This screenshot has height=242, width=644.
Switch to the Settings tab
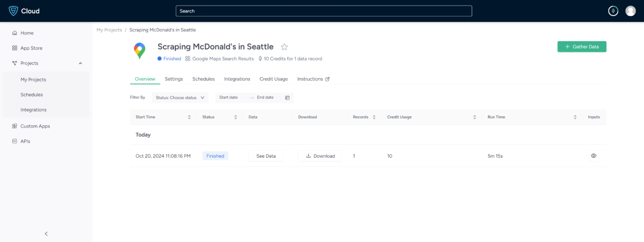click(174, 79)
